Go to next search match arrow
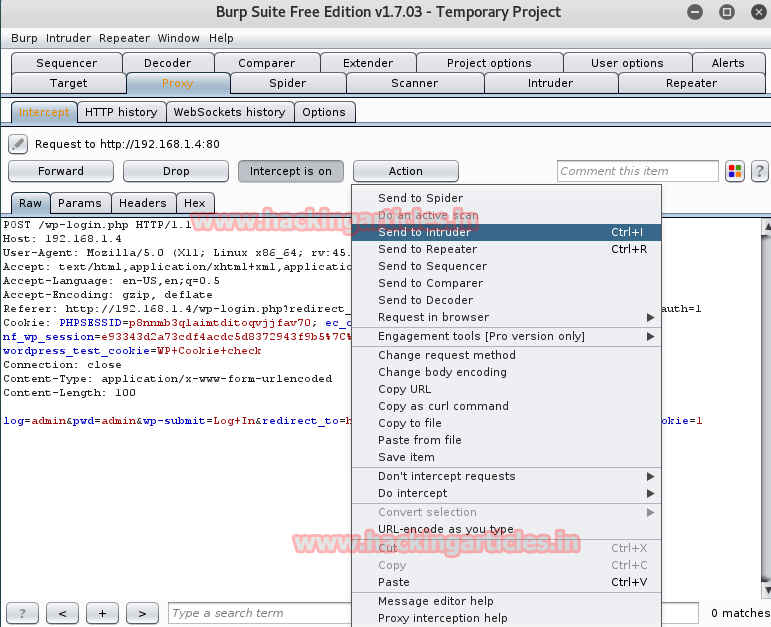This screenshot has width=771, height=627. coord(142,613)
